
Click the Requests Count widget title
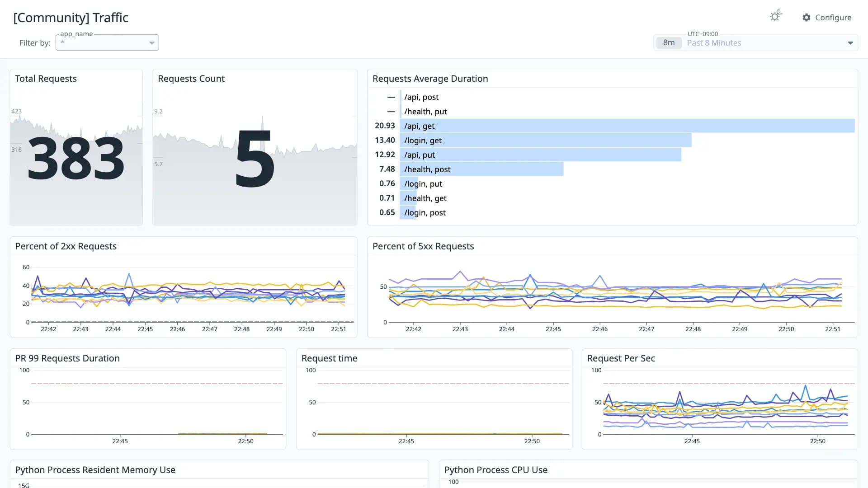coord(191,79)
